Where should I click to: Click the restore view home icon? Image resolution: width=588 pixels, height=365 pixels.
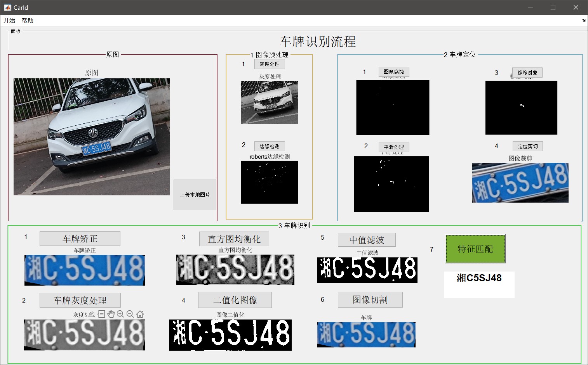point(140,314)
